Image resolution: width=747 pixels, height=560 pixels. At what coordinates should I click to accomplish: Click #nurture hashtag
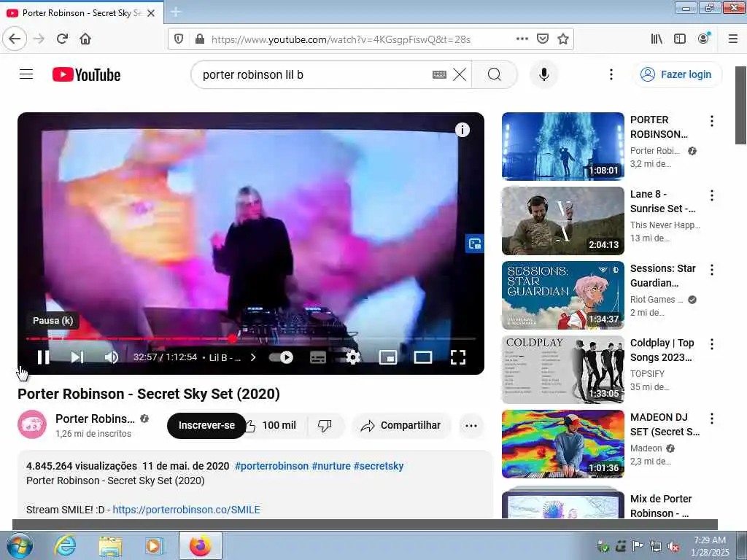tap(331, 466)
